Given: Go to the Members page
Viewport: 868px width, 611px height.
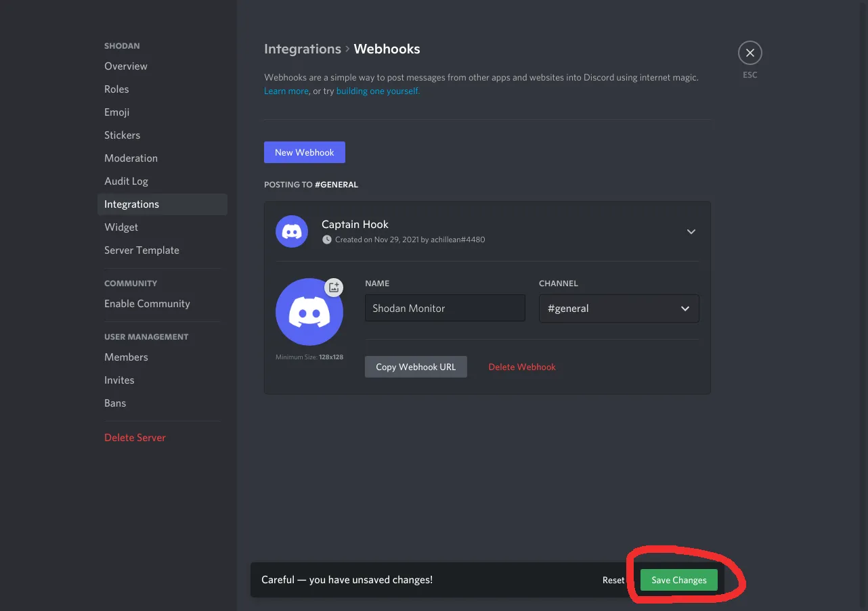Looking at the screenshot, I should point(126,357).
